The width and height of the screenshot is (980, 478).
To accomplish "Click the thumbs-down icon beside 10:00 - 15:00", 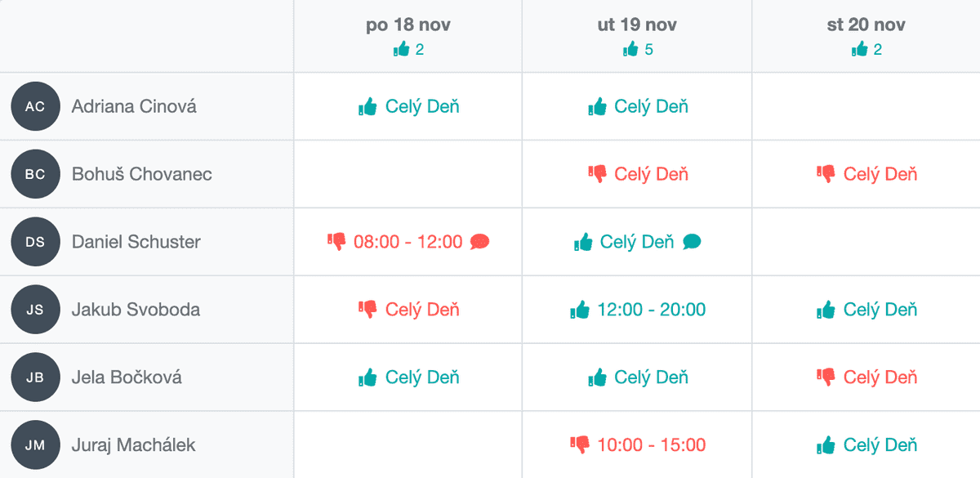I will click(580, 444).
